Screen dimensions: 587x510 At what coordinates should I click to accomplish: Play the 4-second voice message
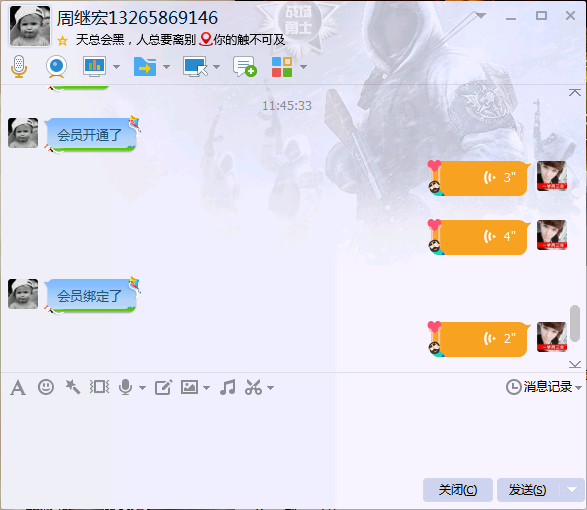tap(484, 237)
